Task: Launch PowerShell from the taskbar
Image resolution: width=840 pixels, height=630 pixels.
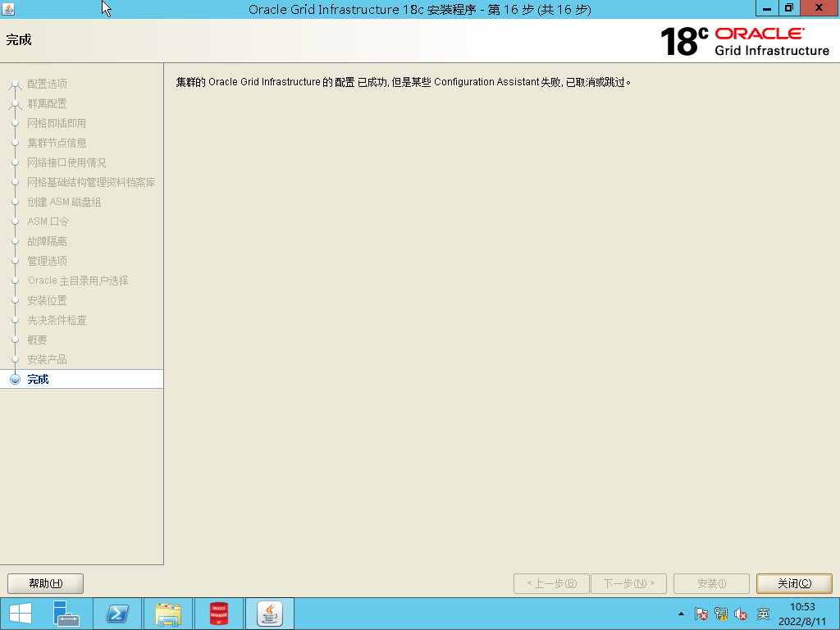Action: (x=117, y=614)
